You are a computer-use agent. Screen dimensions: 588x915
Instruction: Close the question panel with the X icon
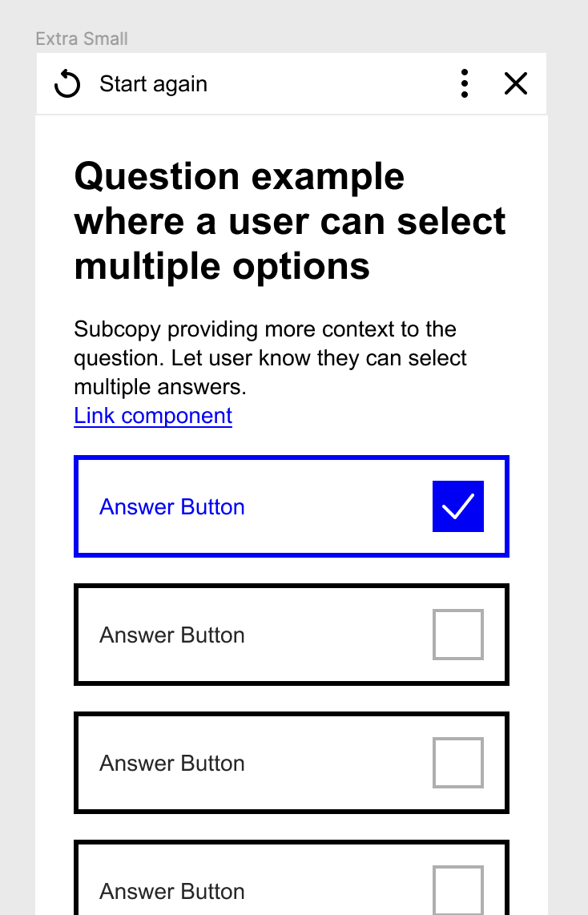[x=516, y=83]
